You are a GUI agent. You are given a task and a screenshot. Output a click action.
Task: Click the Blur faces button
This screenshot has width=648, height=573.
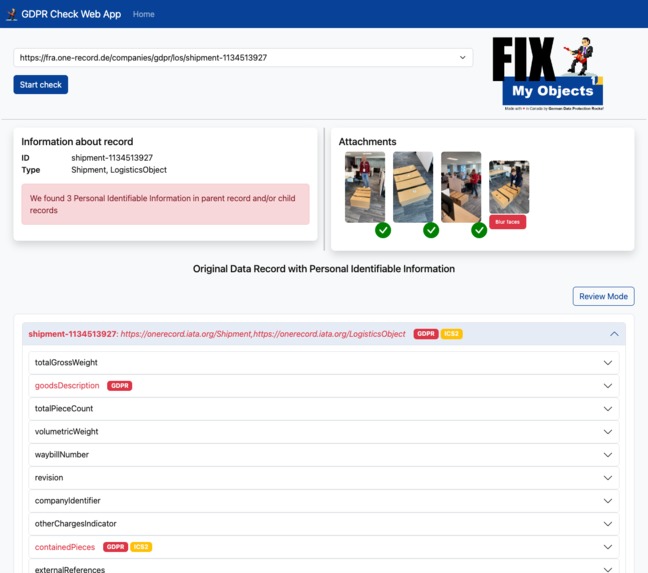[x=507, y=222]
